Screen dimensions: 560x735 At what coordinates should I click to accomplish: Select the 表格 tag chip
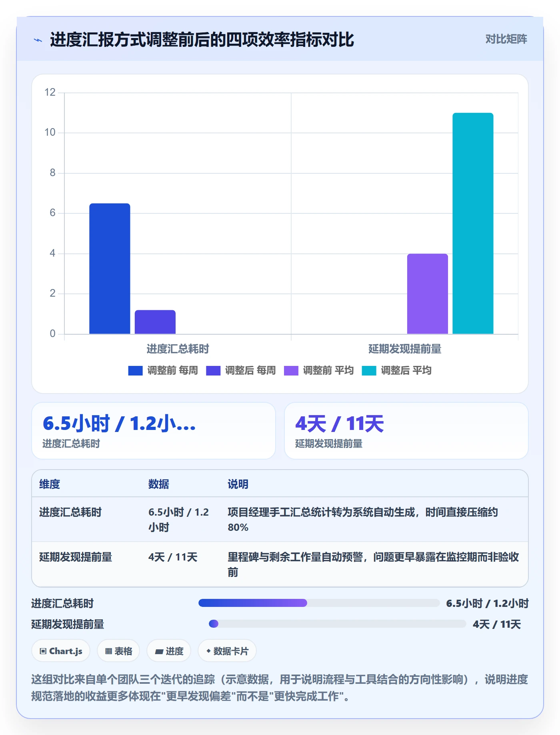coord(118,651)
